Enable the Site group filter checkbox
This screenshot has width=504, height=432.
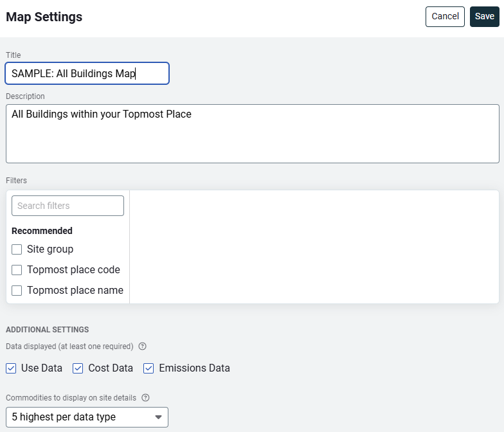[x=17, y=249]
